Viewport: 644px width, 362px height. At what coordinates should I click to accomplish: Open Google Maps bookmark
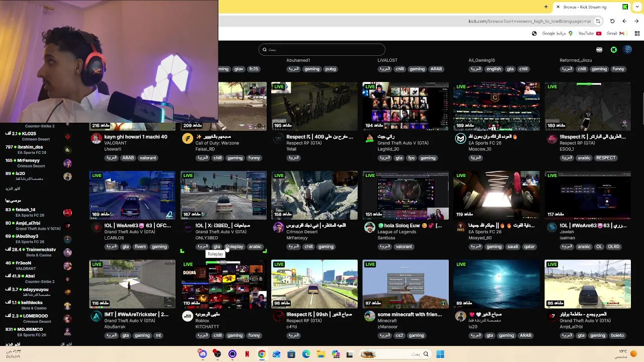point(557,34)
